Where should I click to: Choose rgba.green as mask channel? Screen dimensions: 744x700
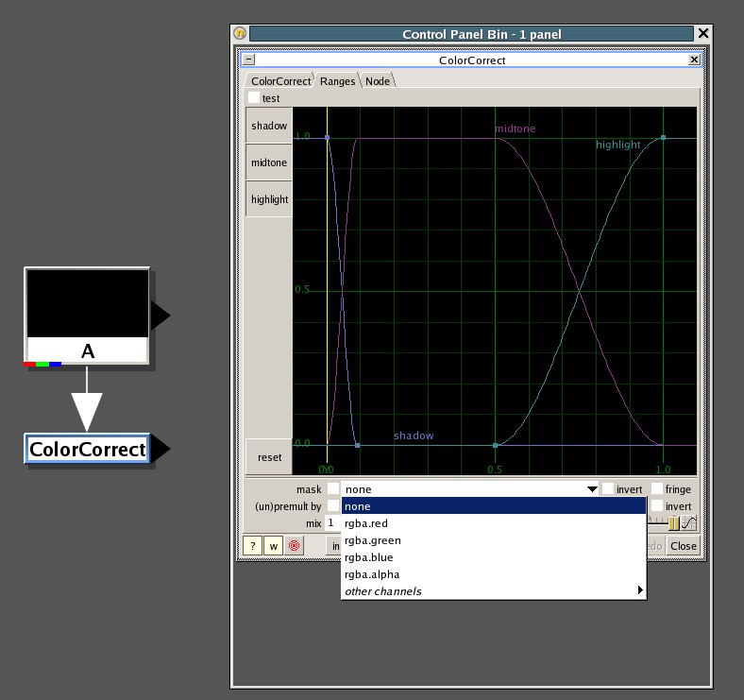point(494,540)
